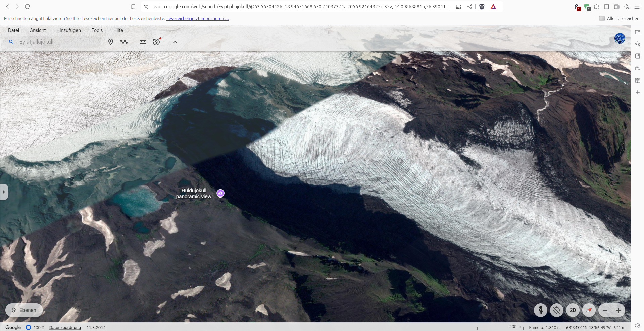Screen dimensions: 644x331
Task: Go back with the browser back arrow
Action: coord(7,7)
